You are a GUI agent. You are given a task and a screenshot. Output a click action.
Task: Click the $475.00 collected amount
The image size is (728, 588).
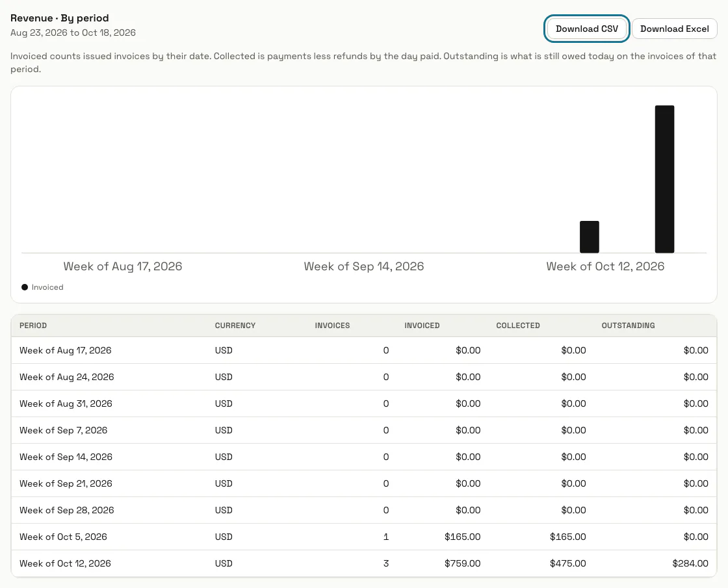click(x=568, y=563)
